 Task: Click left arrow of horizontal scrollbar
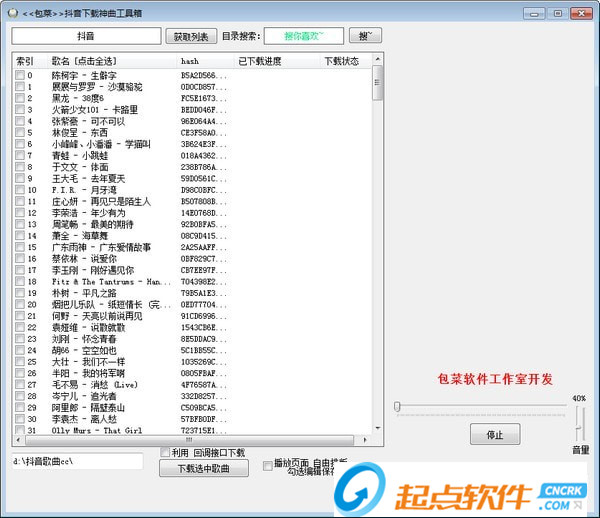point(18,440)
